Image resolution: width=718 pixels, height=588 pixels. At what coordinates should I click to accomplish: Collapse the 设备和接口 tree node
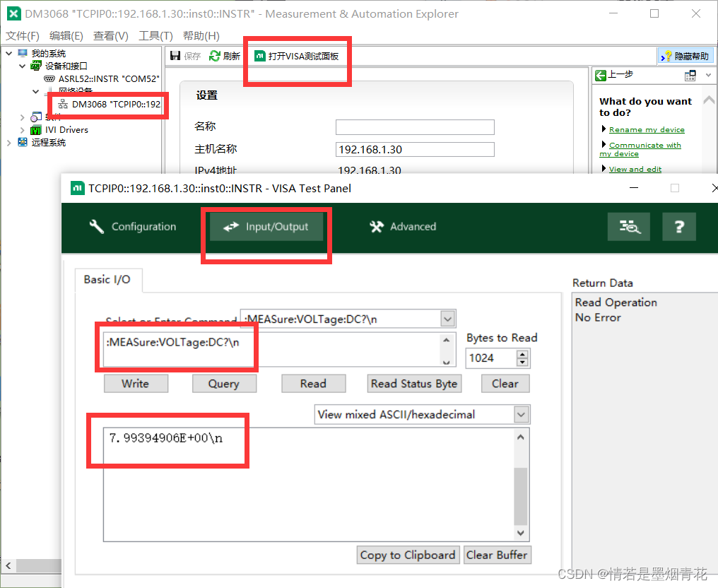[22, 66]
